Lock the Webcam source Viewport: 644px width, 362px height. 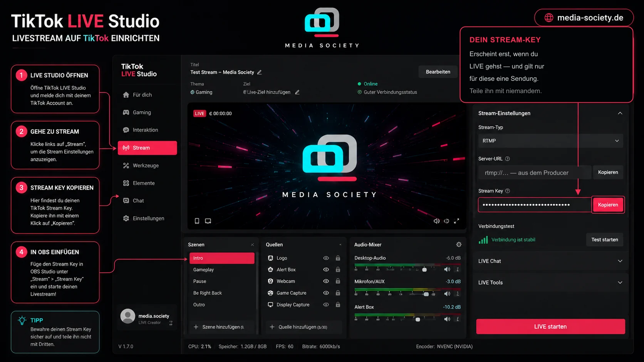(x=338, y=281)
